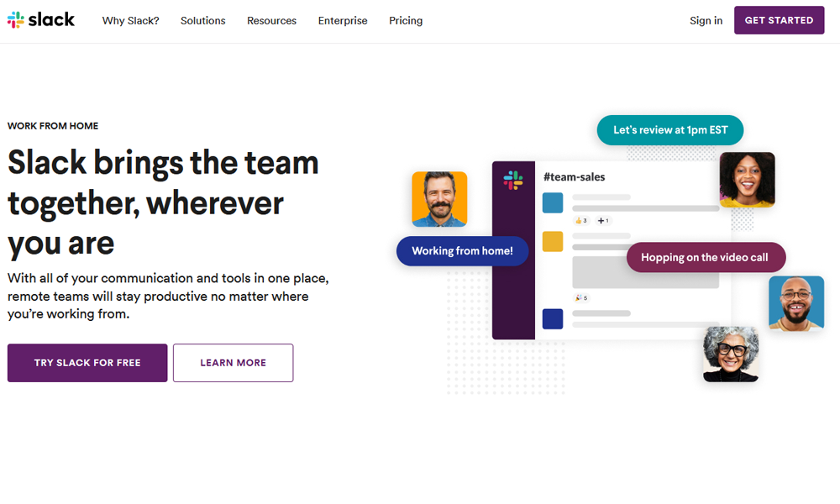Click the blue avatar swatch in the message list
Image resolution: width=840 pixels, height=504 pixels.
click(552, 202)
